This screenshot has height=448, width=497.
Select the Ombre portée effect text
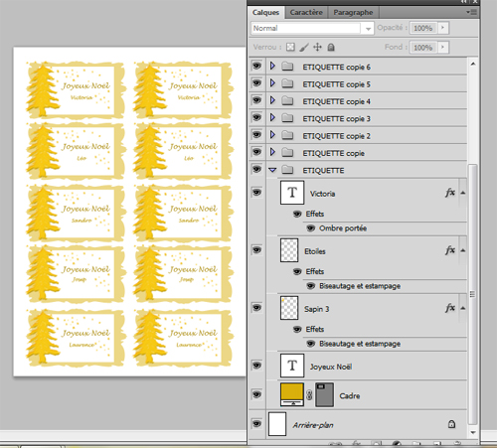coord(343,228)
